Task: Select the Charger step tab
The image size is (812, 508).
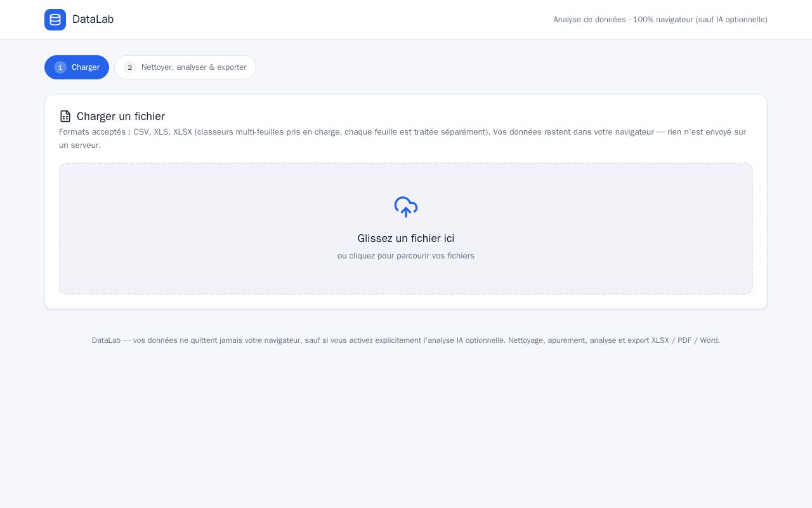Action: click(x=77, y=67)
